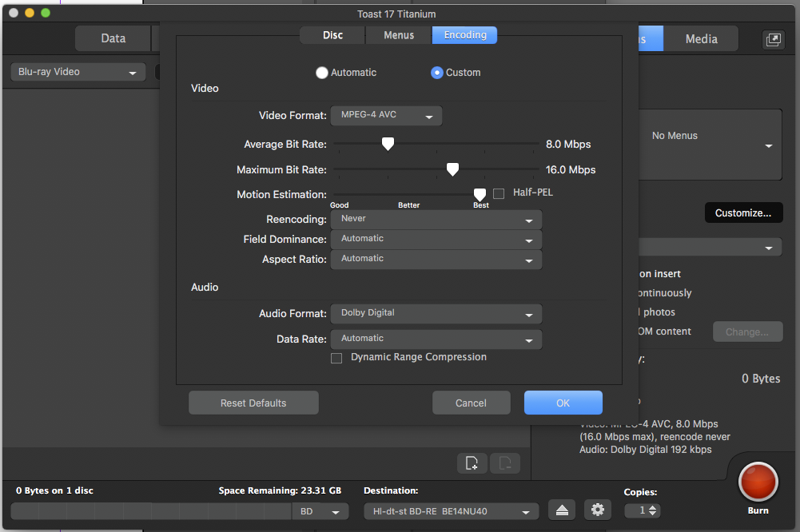Open the Video Format dropdown
This screenshot has width=800, height=532.
point(386,116)
